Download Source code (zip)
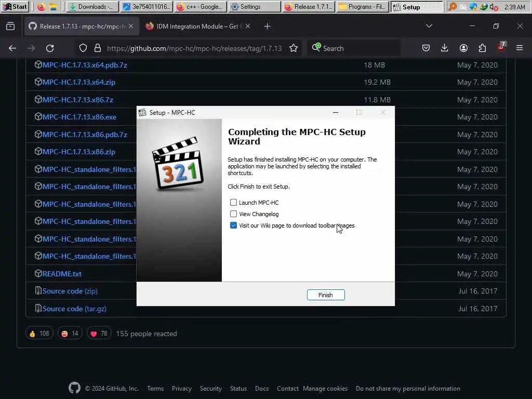This screenshot has height=399, width=532. pos(70,291)
